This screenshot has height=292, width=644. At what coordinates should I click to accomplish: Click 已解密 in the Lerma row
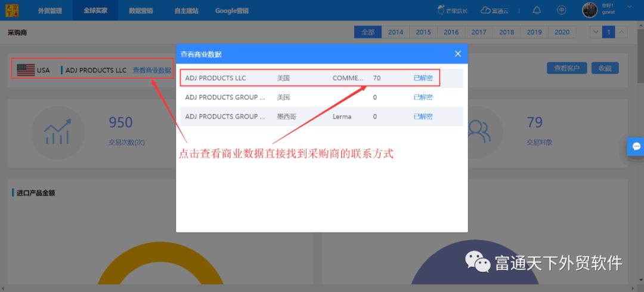click(423, 116)
